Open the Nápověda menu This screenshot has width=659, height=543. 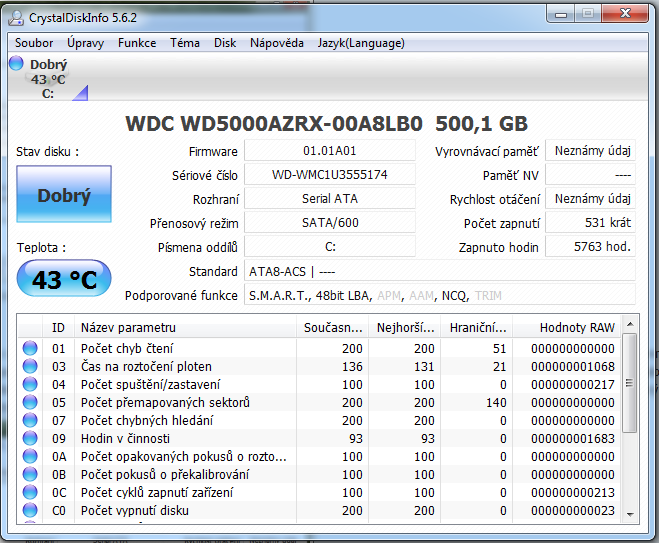click(277, 43)
